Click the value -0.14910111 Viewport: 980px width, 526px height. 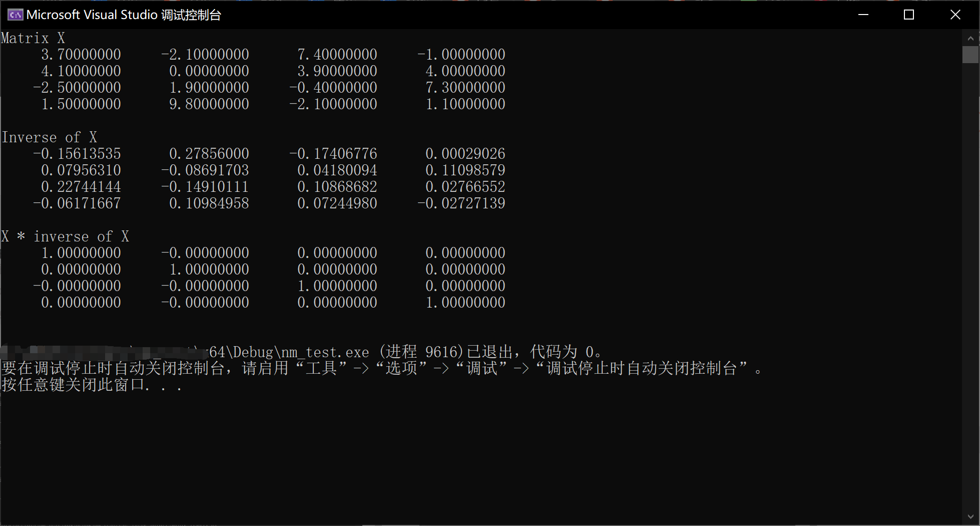[205, 187]
